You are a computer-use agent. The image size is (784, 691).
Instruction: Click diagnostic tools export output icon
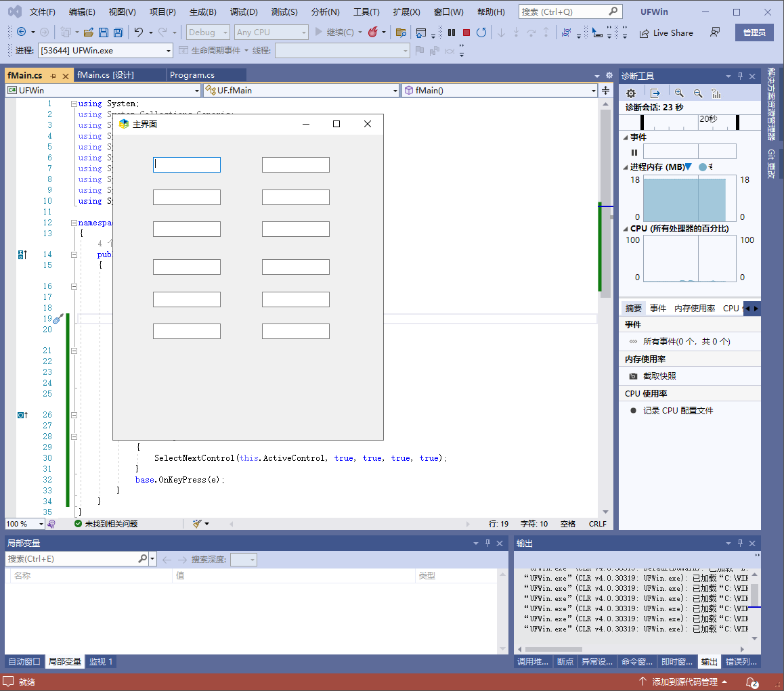655,93
